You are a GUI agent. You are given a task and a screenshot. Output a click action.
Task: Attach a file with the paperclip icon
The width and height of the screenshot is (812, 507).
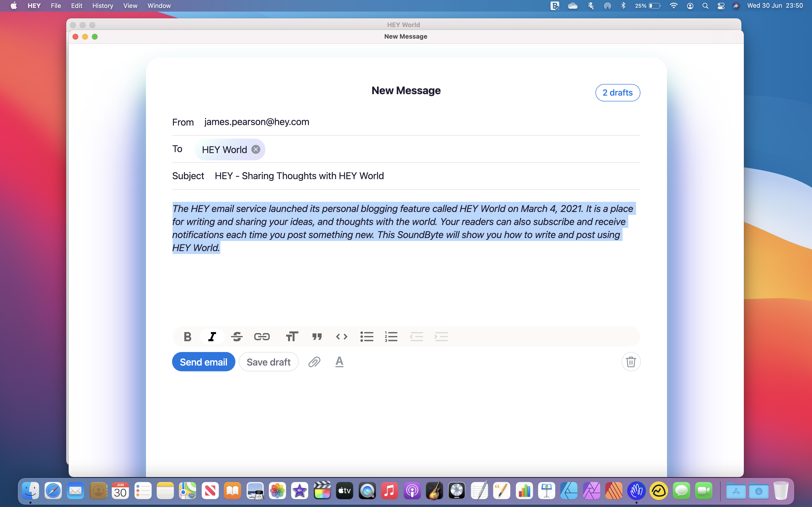coord(314,362)
